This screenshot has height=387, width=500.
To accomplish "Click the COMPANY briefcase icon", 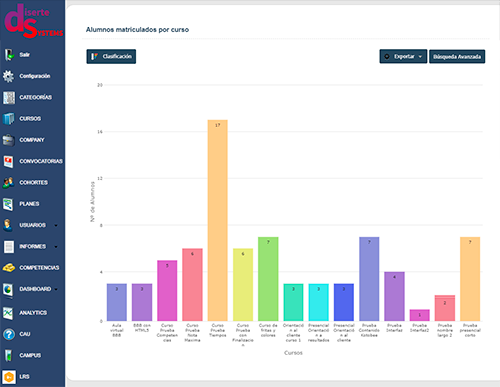I will (8, 140).
